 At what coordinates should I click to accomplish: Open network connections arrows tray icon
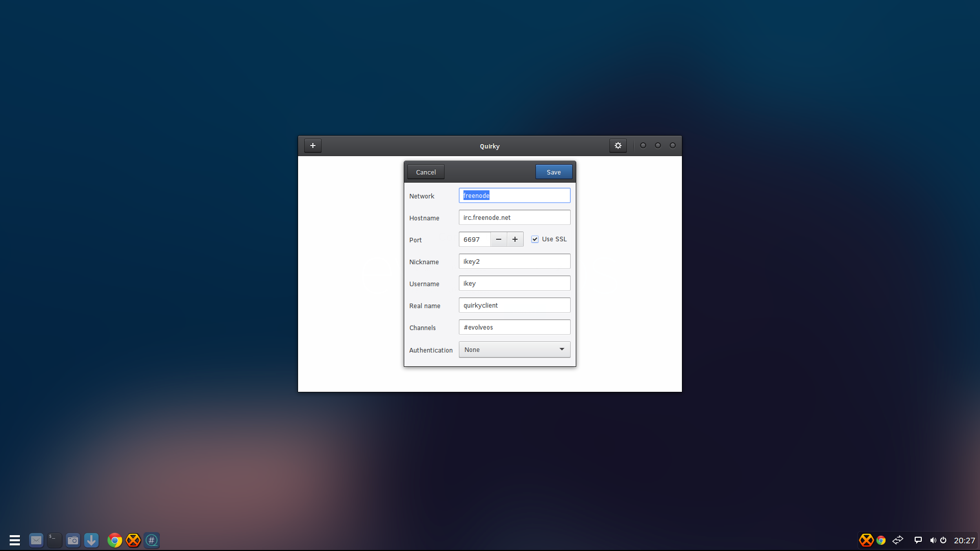(x=898, y=540)
